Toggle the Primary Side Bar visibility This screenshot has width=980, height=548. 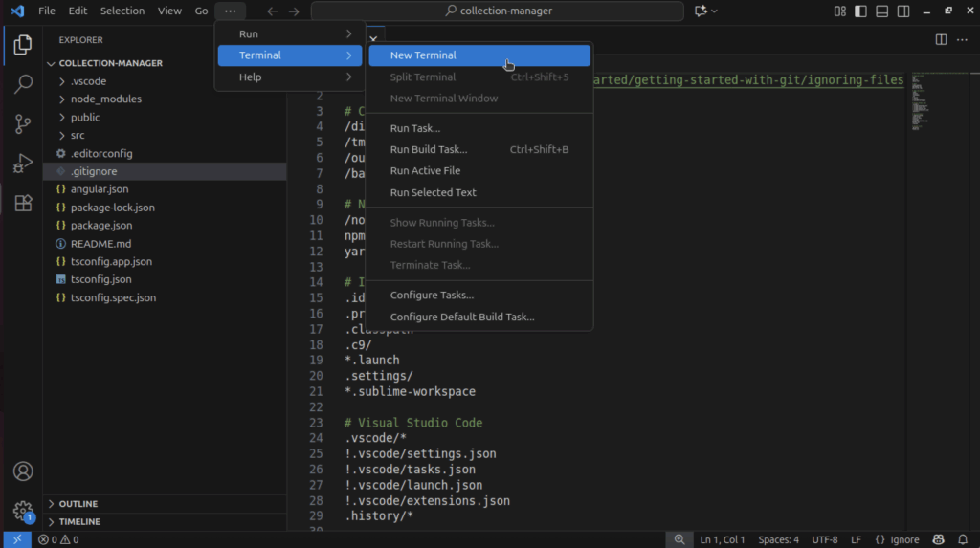pos(860,11)
